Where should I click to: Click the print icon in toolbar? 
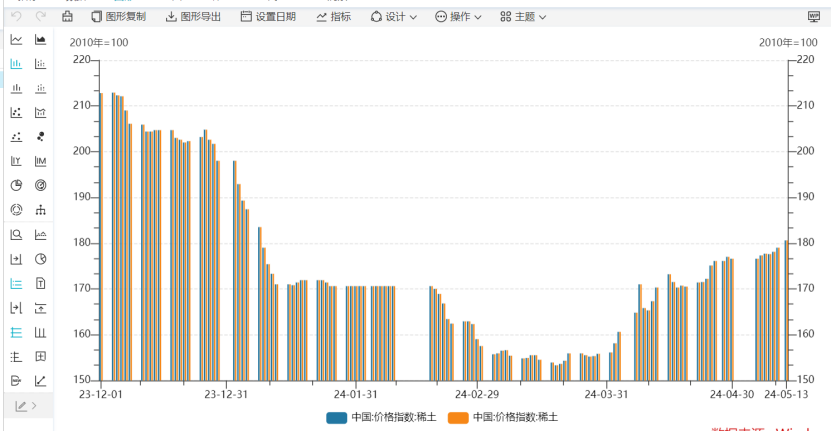(67, 17)
